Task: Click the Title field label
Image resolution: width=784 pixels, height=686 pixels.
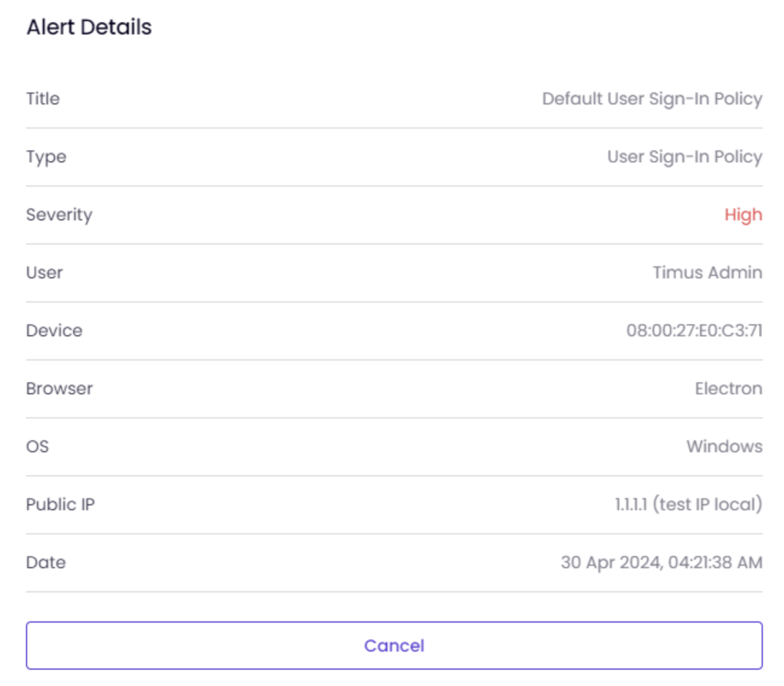Action: tap(43, 98)
